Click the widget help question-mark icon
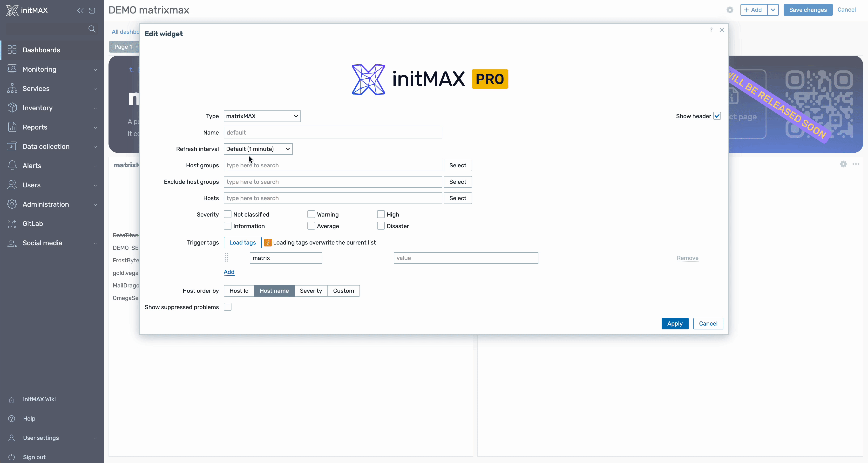Image resolution: width=868 pixels, height=463 pixels. [x=711, y=30]
